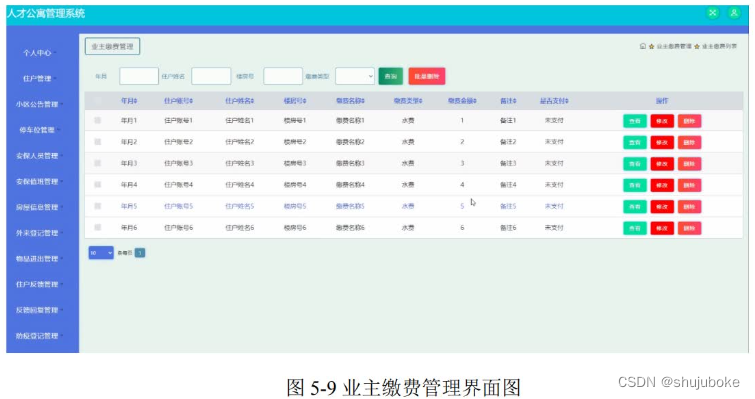Sort by the 是否支付 column header
Viewport: 755px width, 399px height.
pos(554,101)
